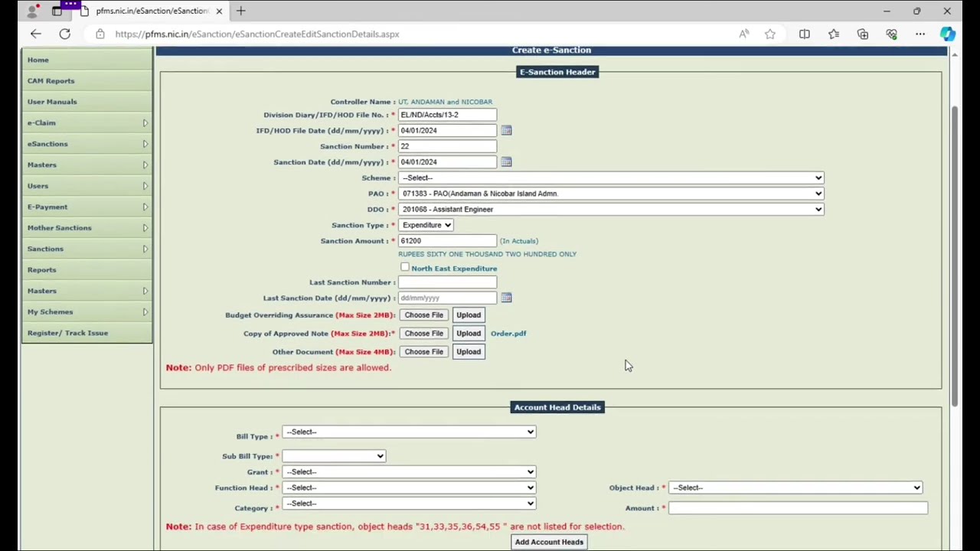Click Division Diary File No. field

(x=447, y=115)
